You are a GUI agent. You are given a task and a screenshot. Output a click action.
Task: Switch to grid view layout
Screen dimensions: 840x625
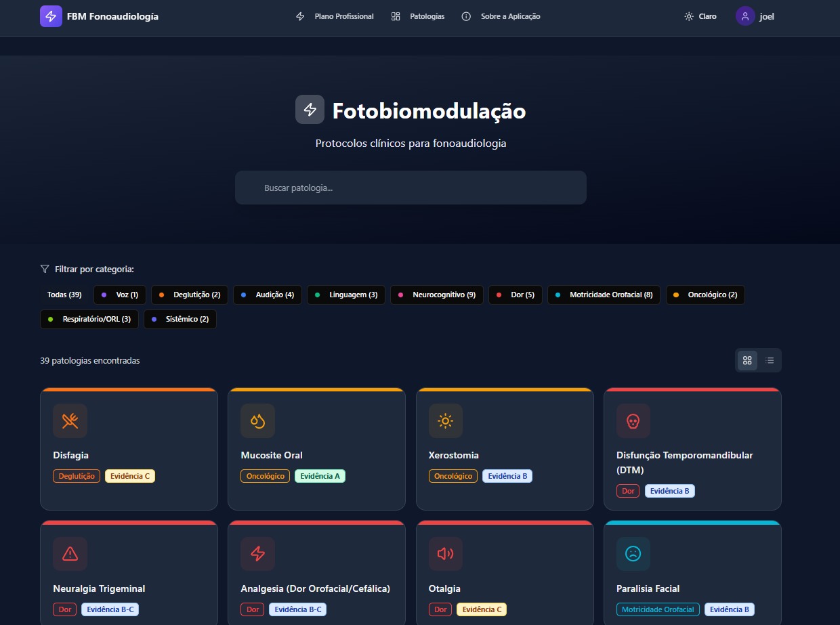click(x=747, y=360)
